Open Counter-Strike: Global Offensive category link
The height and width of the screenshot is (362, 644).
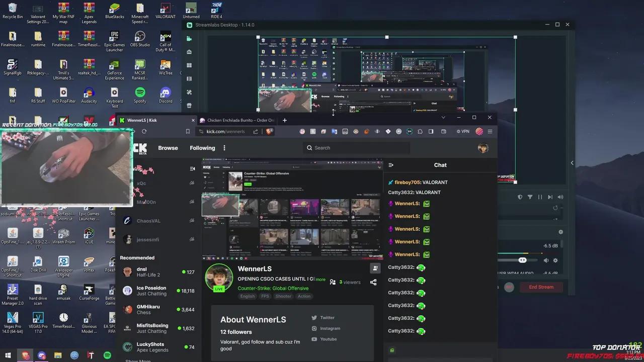273,288
